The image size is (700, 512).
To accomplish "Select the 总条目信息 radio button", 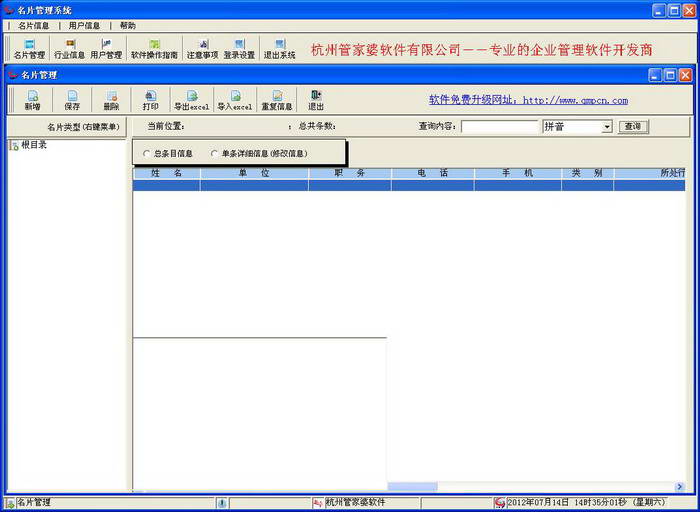I will [147, 154].
